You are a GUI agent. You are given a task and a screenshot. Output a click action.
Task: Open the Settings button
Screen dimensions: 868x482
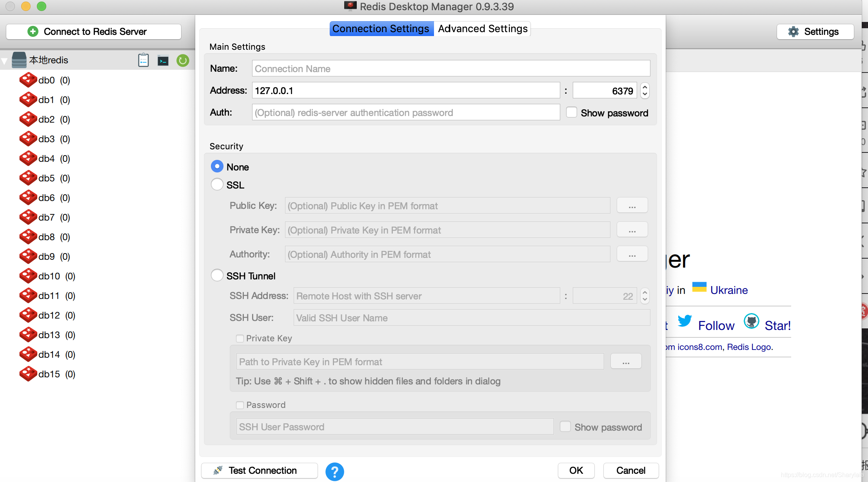(815, 32)
